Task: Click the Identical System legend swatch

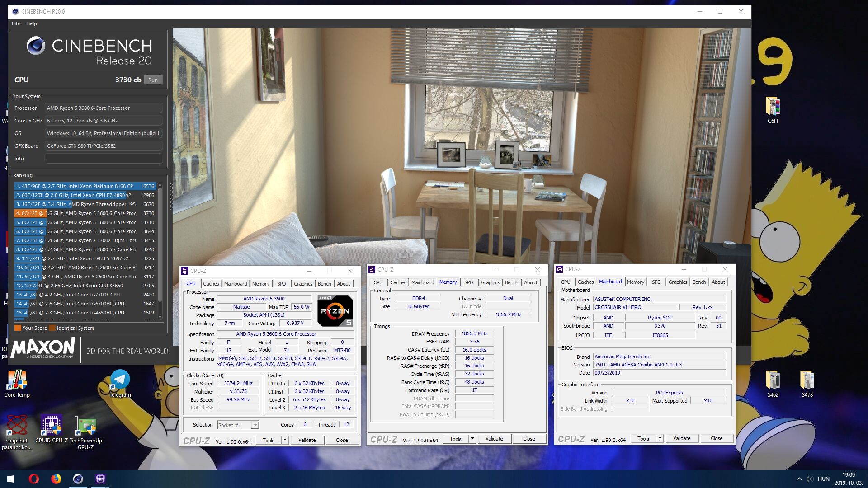Action: coord(52,328)
